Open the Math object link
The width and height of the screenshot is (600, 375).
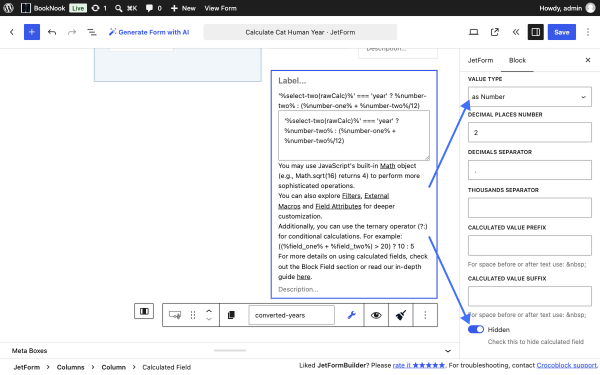point(387,166)
